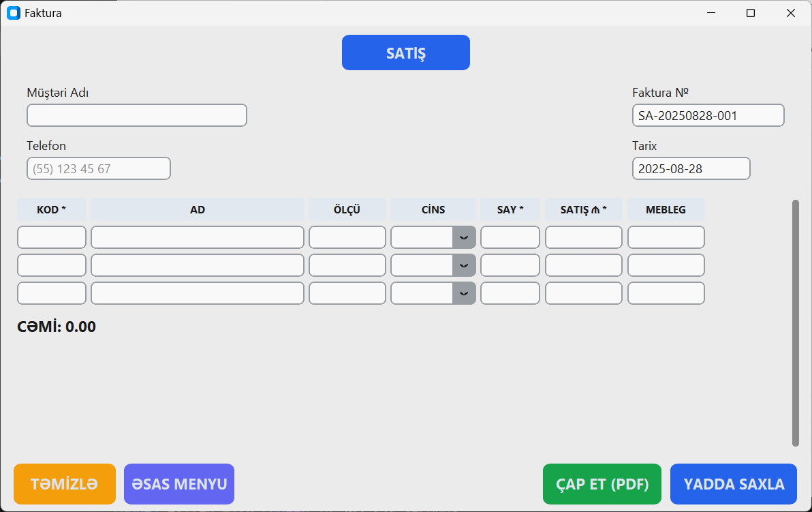Click the CƏMİ: 0.00 total label
Viewport: 812px width, 512px height.
(57, 327)
